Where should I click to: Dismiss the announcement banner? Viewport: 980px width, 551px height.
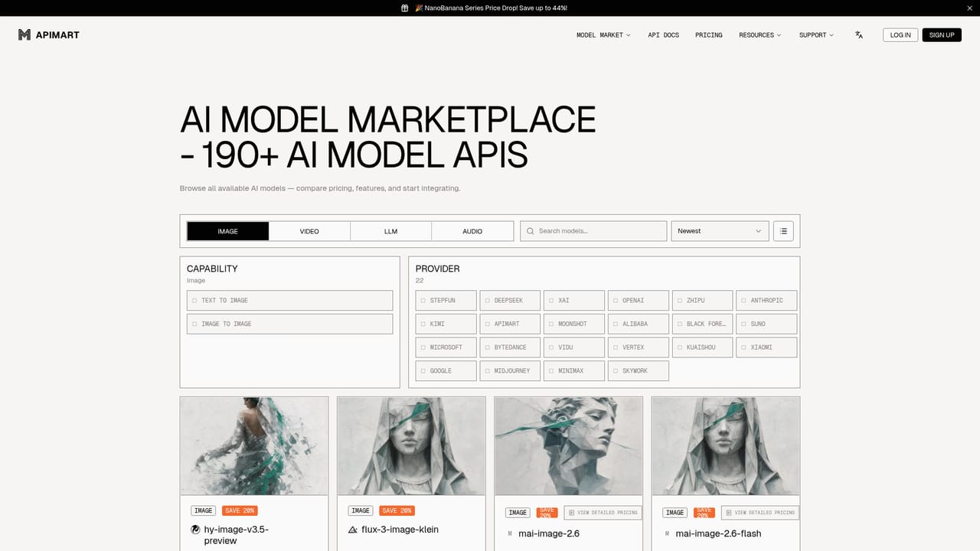[969, 8]
